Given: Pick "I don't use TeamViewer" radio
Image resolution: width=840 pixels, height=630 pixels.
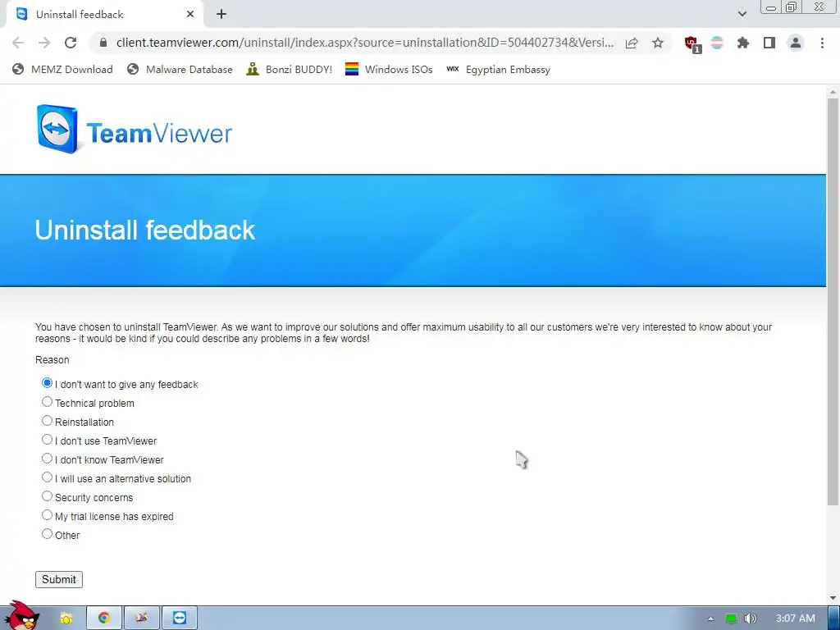Looking at the screenshot, I should coord(47,440).
